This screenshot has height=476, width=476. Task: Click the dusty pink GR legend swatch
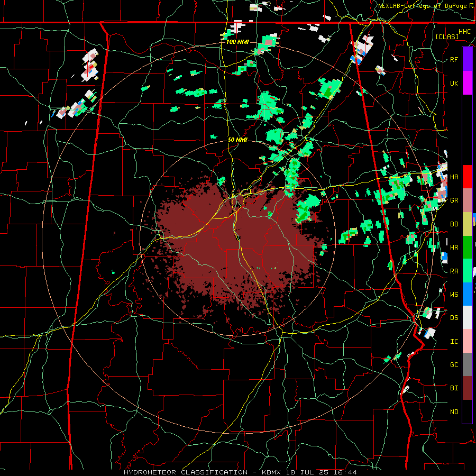(x=467, y=200)
